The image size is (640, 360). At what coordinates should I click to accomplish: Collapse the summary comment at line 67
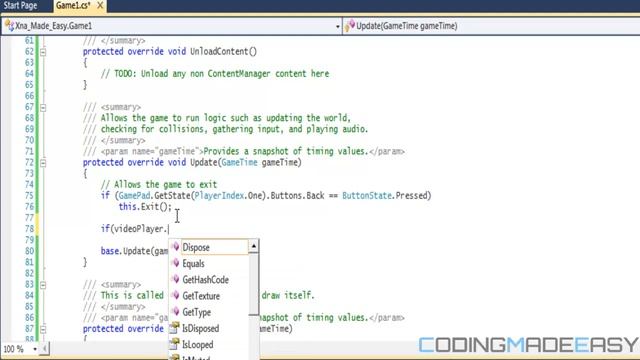[43, 108]
